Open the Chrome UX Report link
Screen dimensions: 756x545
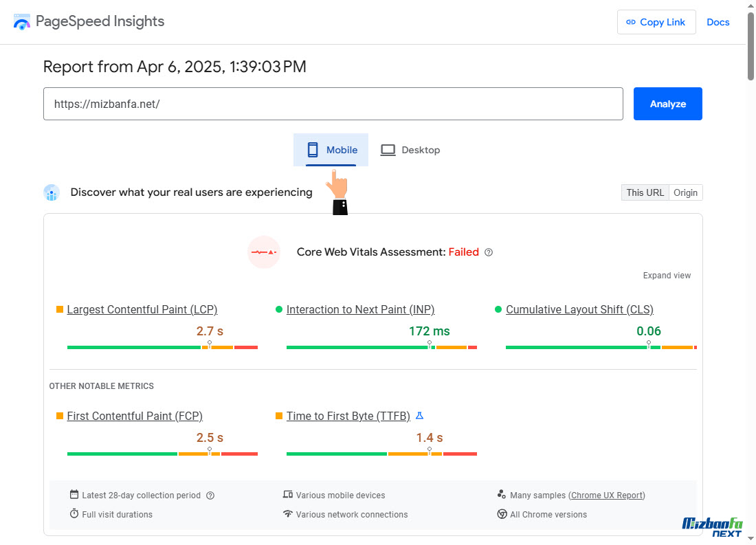(x=607, y=496)
